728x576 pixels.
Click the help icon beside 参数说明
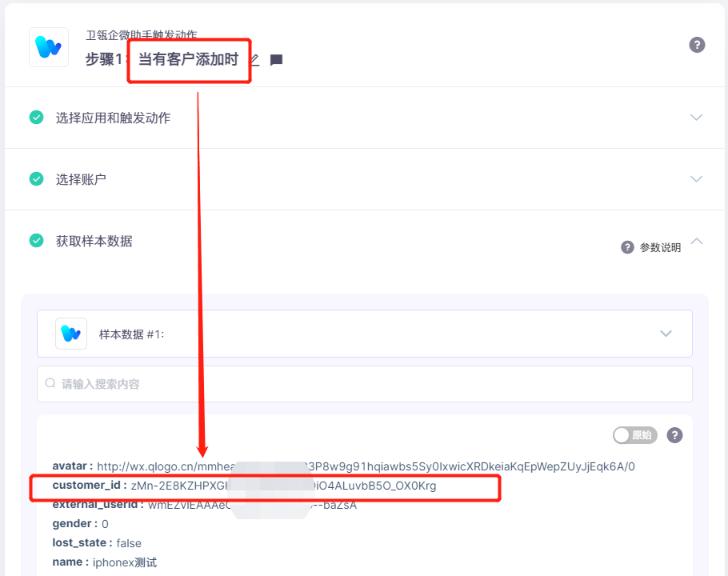tap(627, 247)
